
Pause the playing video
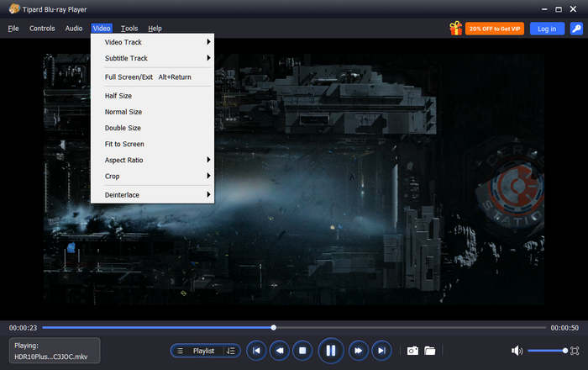tap(331, 351)
